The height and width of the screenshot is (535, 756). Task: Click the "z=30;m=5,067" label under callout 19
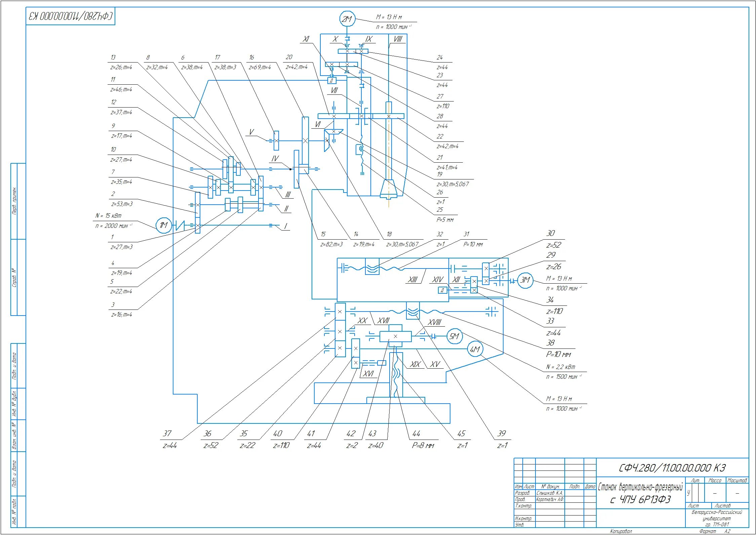452,184
